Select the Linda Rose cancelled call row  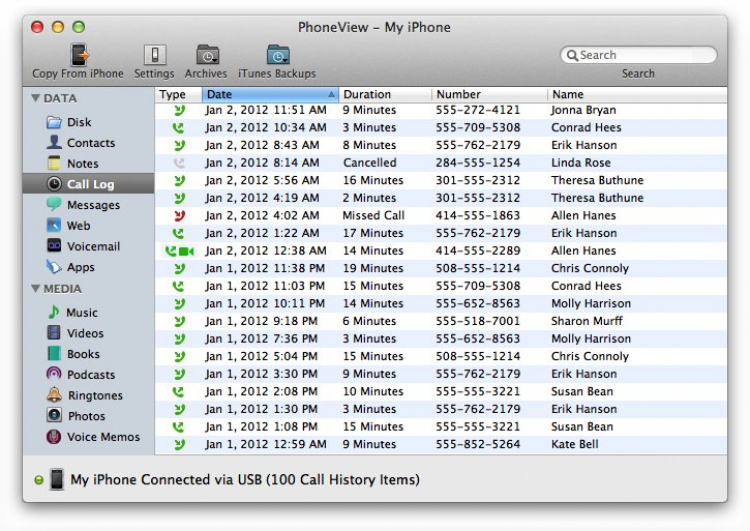[x=441, y=163]
